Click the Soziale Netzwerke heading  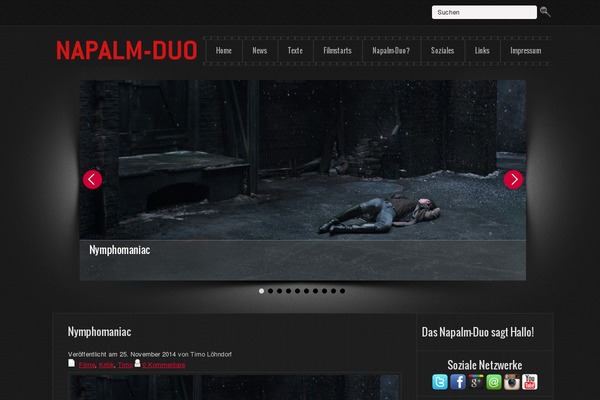(x=485, y=365)
